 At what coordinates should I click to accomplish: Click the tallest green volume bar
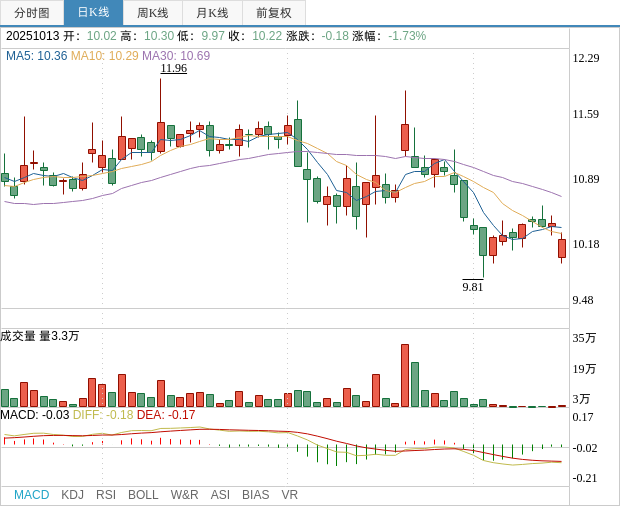click(x=414, y=385)
